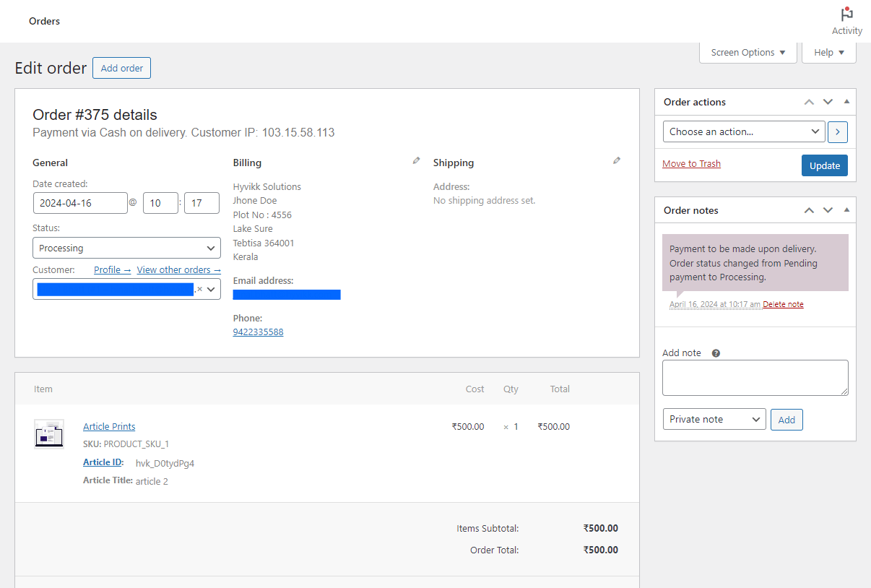Open the Choose an action dropdown

(743, 131)
